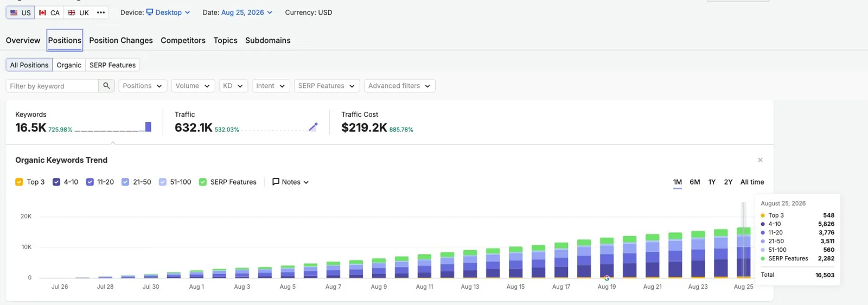Select the Organic filter button
The image size is (868, 305).
pyautogui.click(x=69, y=65)
